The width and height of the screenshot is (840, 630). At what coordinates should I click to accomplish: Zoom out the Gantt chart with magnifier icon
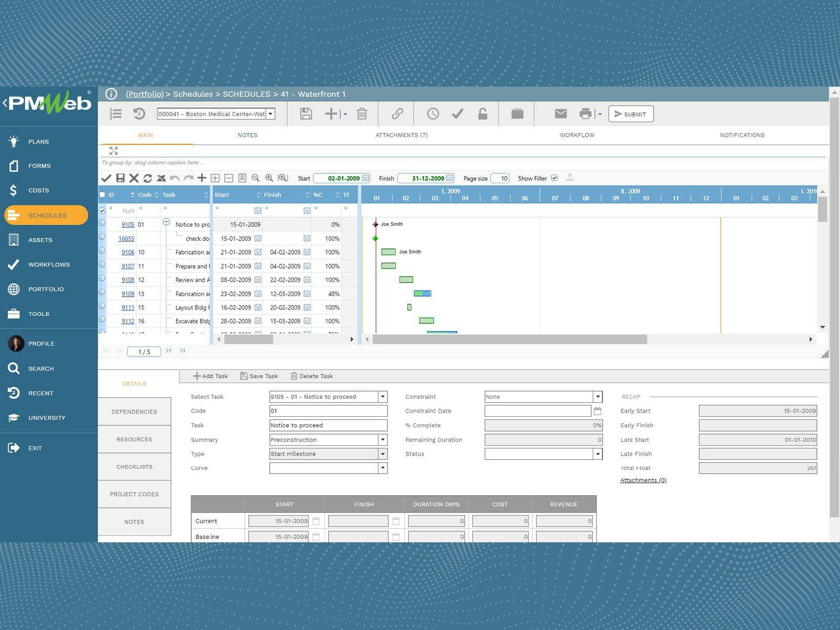click(256, 178)
